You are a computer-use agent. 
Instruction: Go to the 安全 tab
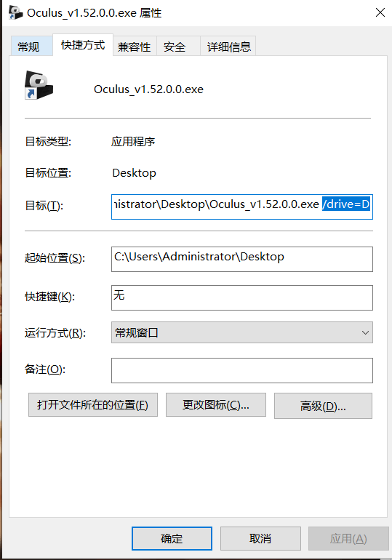178,47
